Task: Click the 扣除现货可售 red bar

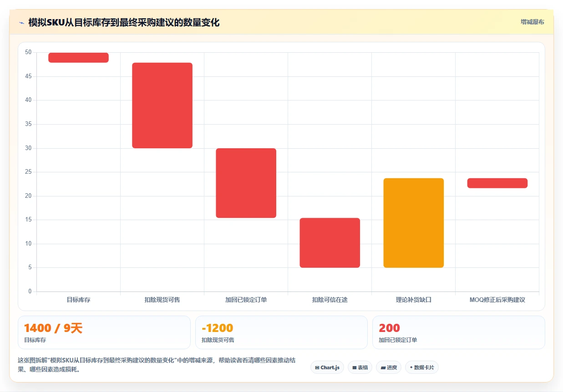Action: 162,106
